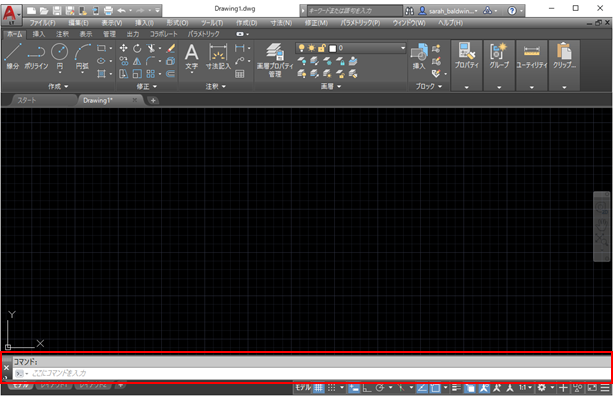This screenshot has height=396, width=613.
Task: Select the Trim tool icon
Action: click(151, 48)
